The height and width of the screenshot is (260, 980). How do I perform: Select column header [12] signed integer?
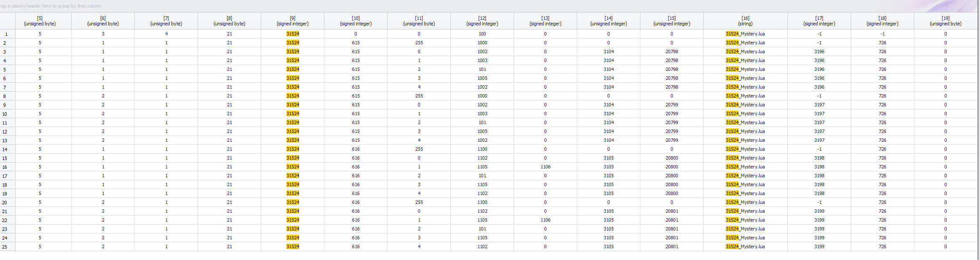pos(482,21)
